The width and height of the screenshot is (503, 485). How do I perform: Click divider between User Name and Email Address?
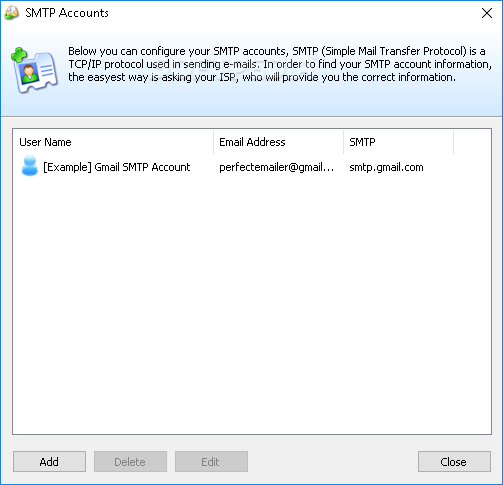pyautogui.click(x=213, y=142)
